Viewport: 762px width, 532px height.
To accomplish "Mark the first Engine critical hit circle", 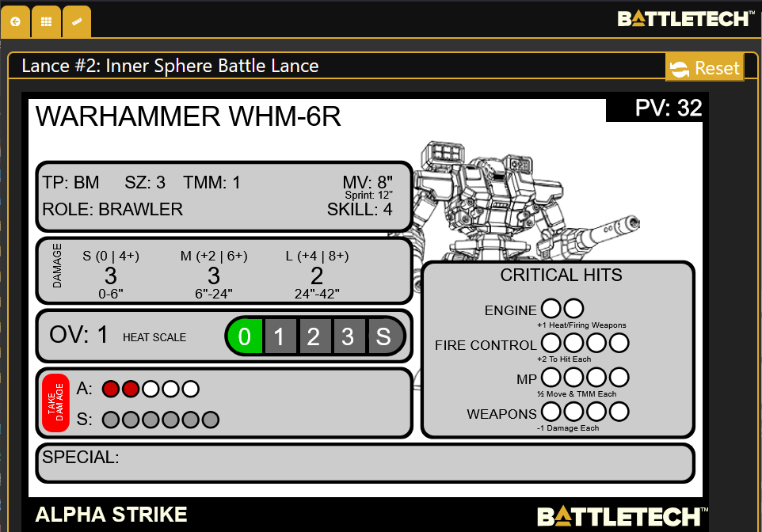I will pyautogui.click(x=551, y=308).
